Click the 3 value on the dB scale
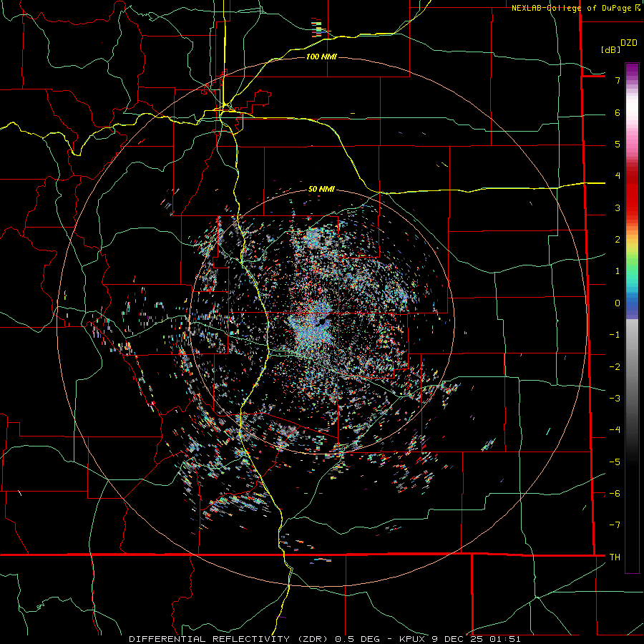This screenshot has width=644, height=644. (618, 208)
